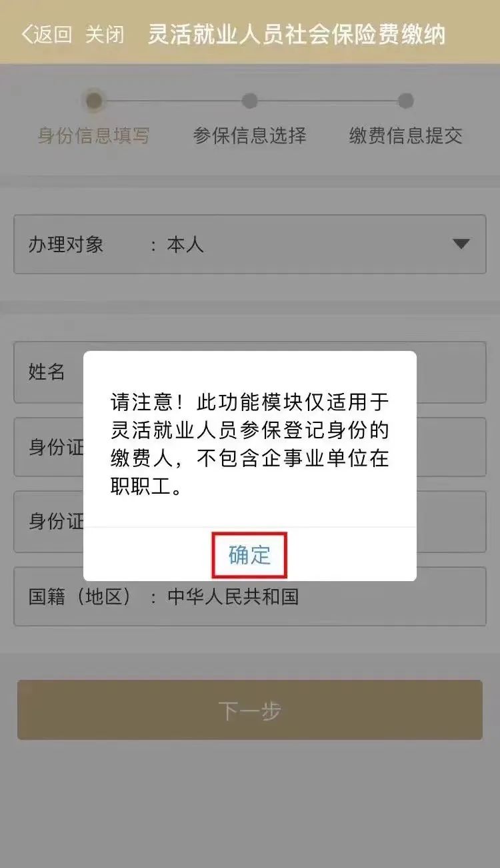Screen dimensions: 500x868
Task: Tap the 下一步 button
Action: tap(250, 710)
